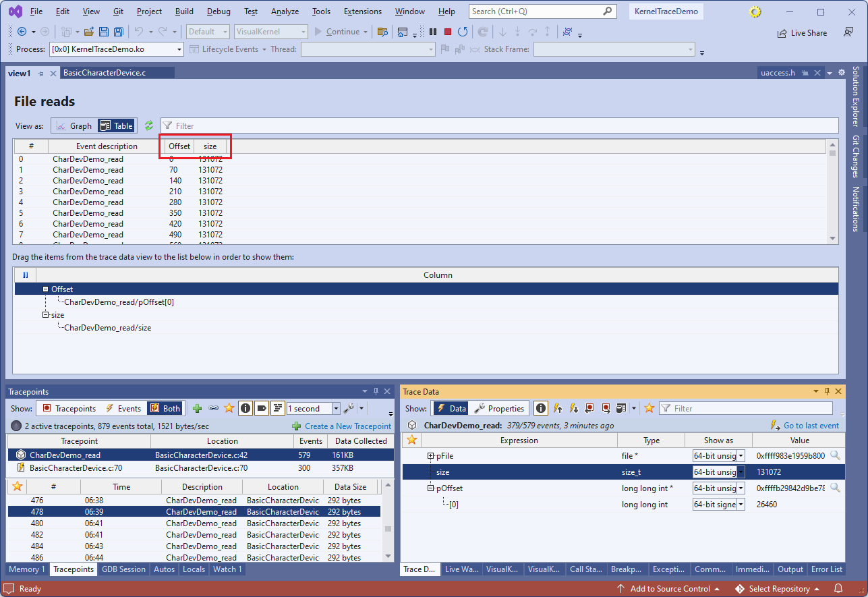Switch to the Call Stack tab
868x597 pixels.
tap(586, 569)
